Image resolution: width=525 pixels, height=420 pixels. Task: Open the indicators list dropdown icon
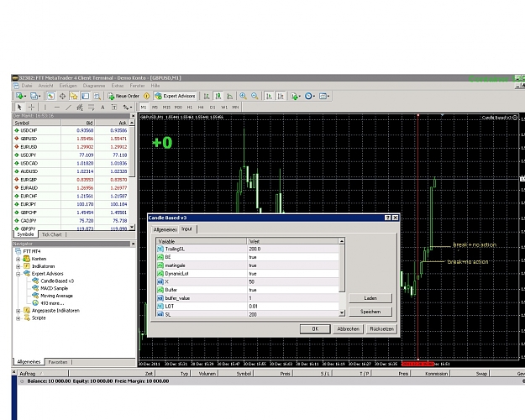[x=296, y=96]
